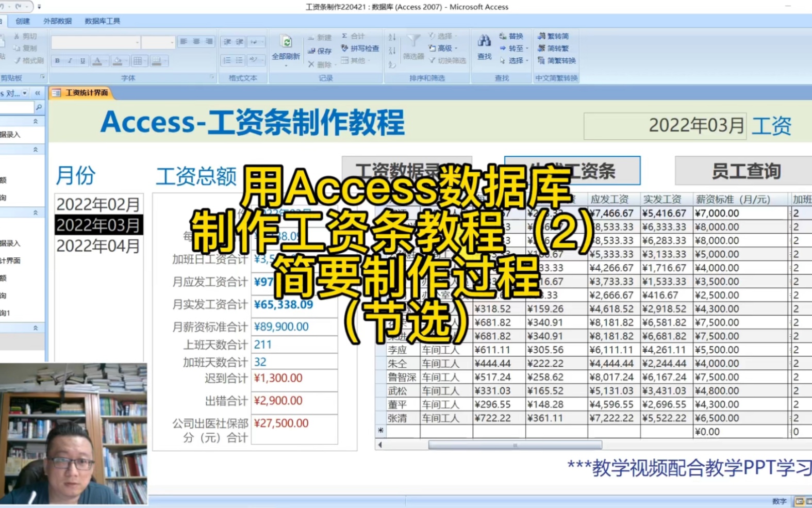Click the 应发工资 column header
812x508 pixels.
click(614, 199)
